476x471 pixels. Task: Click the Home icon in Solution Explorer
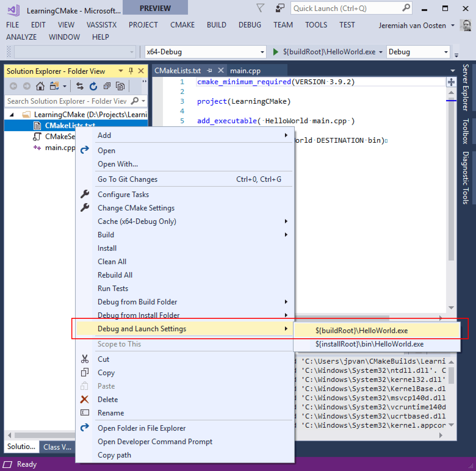tap(40, 86)
